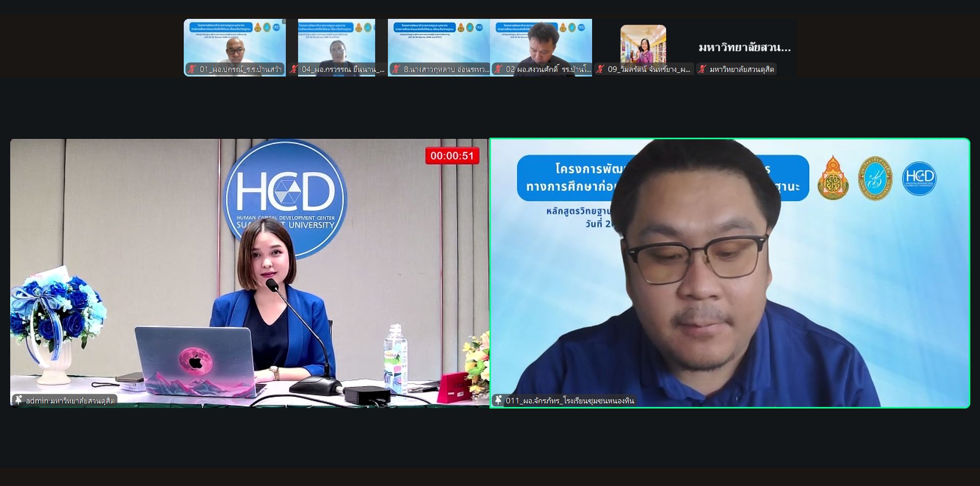Click the name label 04_ผอ.กรวรรณ ยืนนาน

[343, 69]
